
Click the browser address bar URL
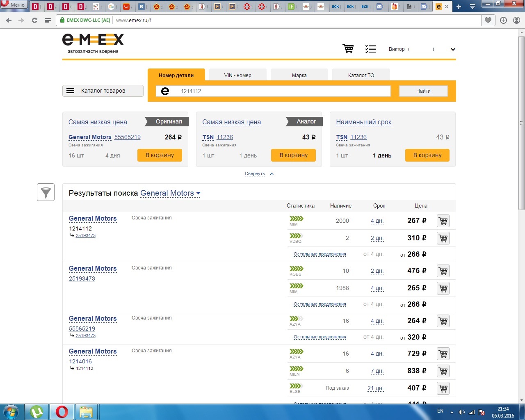pyautogui.click(x=134, y=20)
